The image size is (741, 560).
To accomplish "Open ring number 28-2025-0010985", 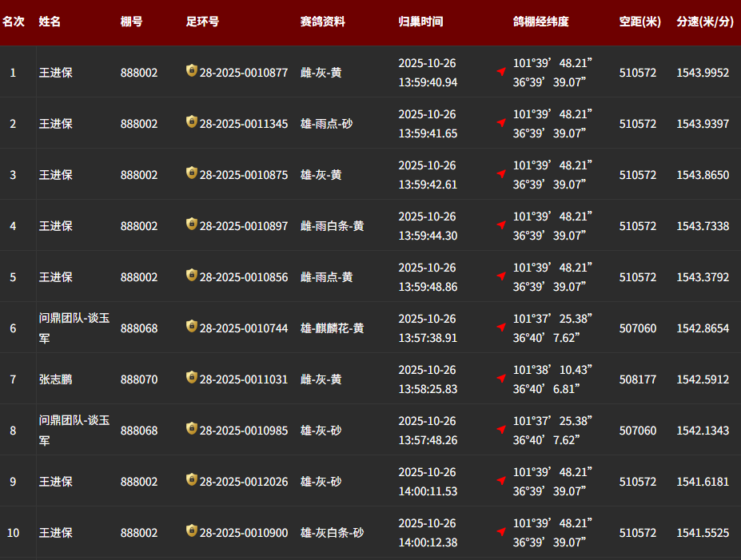I will tap(244, 431).
